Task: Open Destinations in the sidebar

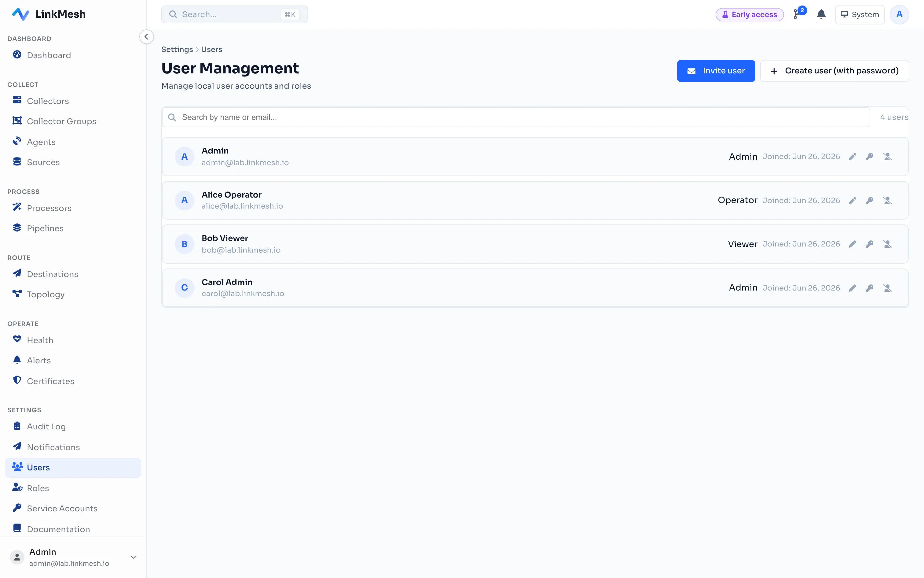Action: click(72, 274)
